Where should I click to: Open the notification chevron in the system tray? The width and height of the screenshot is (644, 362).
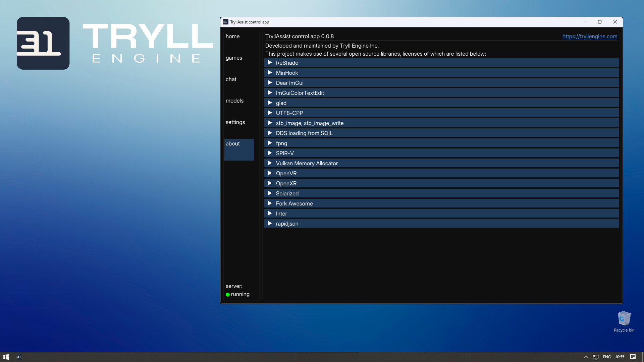586,357
